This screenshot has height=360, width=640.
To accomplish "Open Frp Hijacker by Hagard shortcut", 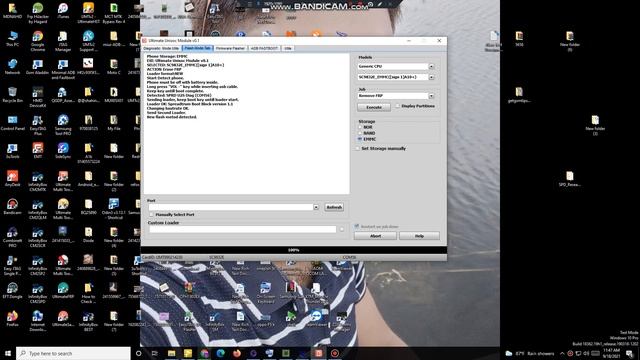I will pos(38,13).
